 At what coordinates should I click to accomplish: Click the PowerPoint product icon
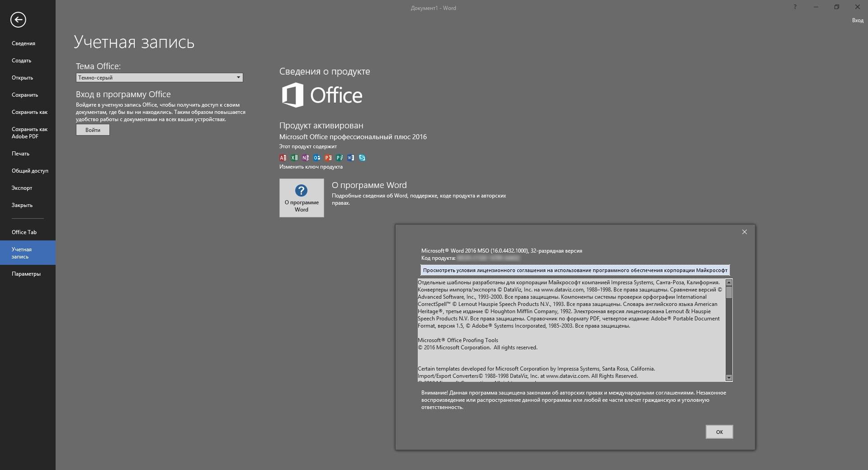coord(328,158)
